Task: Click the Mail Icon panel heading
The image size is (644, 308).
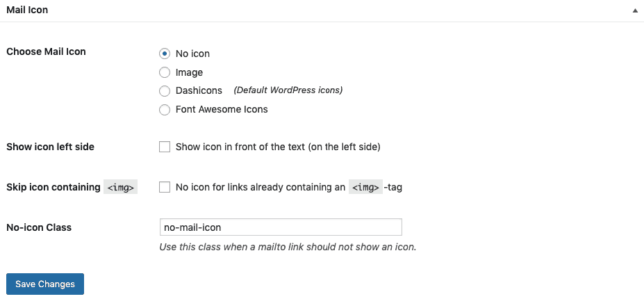Action: (x=27, y=10)
